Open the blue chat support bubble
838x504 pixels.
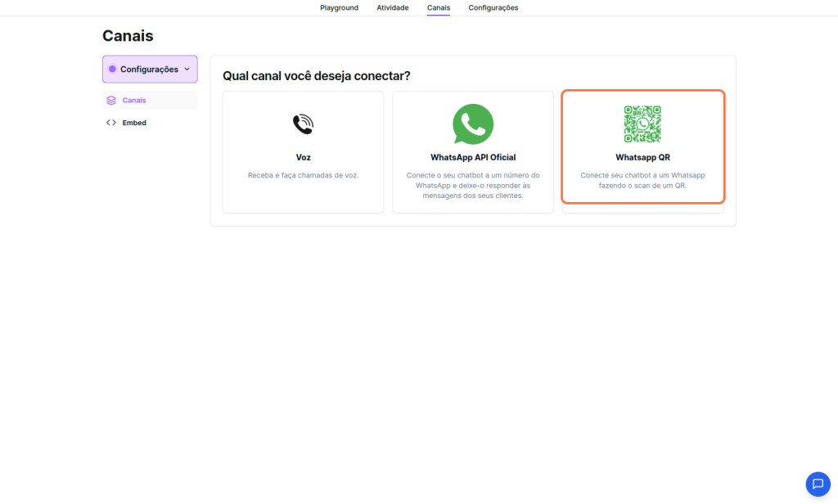[818, 484]
